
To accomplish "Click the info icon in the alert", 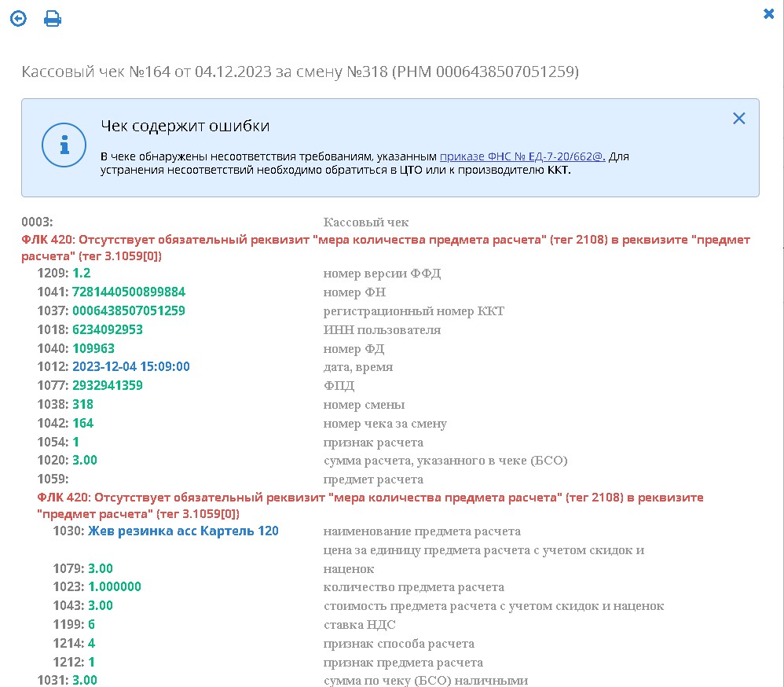I will [x=64, y=145].
